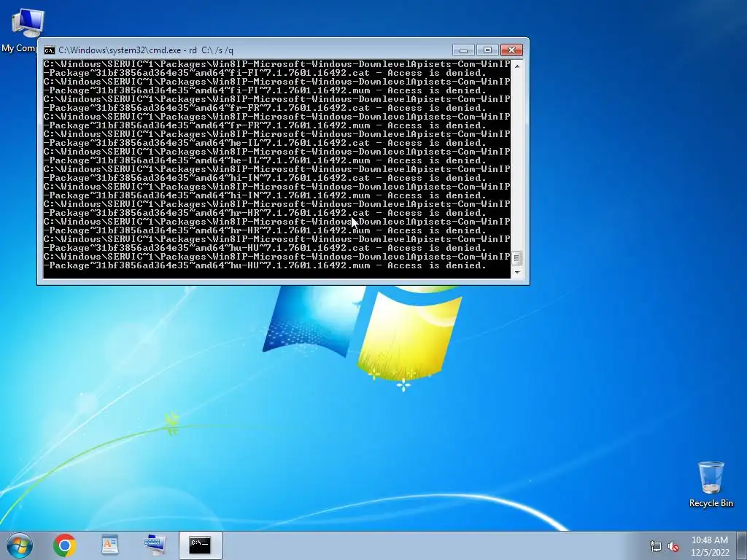Click the cmd.exe window title bar text
The image size is (747, 560).
tap(146, 50)
